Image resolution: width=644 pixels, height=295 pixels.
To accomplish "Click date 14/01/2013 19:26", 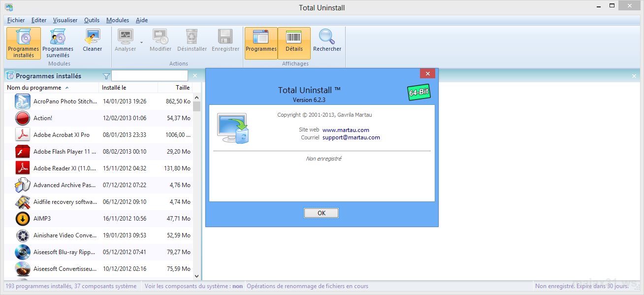I will 125,101.
